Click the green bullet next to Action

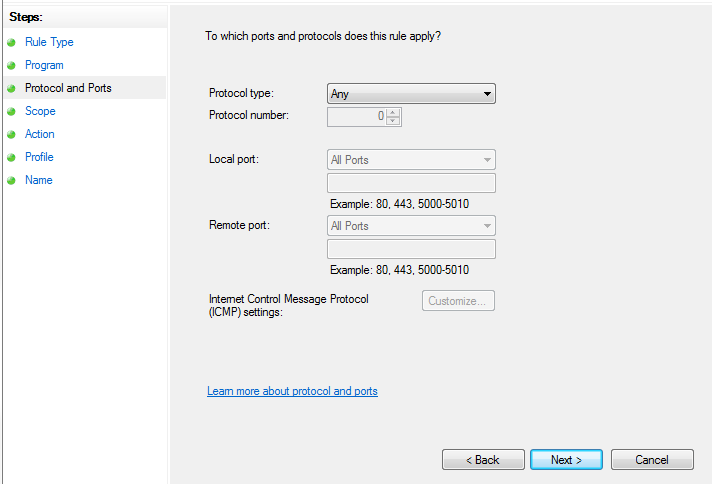12,135
